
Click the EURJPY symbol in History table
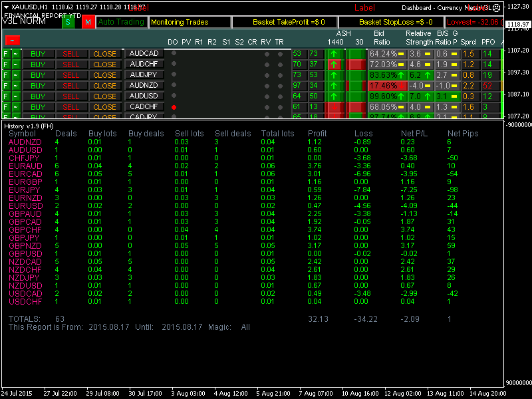point(25,190)
